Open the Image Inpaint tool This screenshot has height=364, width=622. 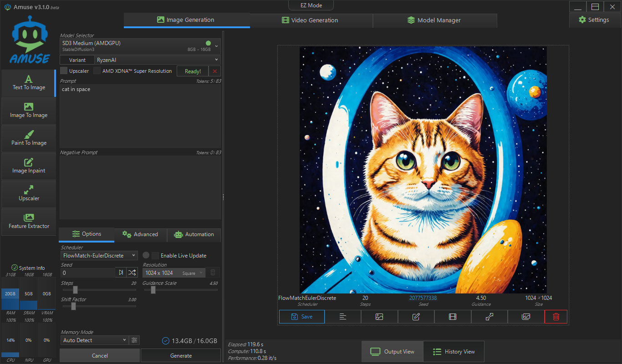click(29, 166)
